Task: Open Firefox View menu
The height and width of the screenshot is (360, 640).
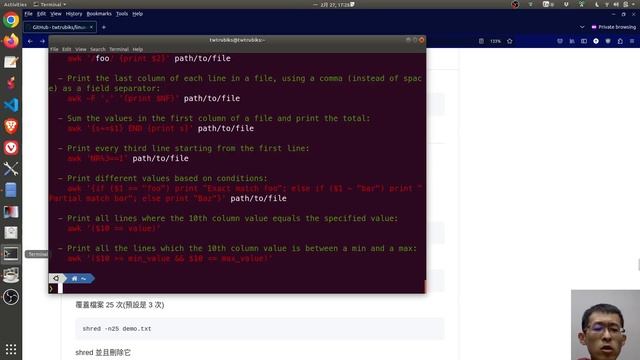Action: pos(56,14)
